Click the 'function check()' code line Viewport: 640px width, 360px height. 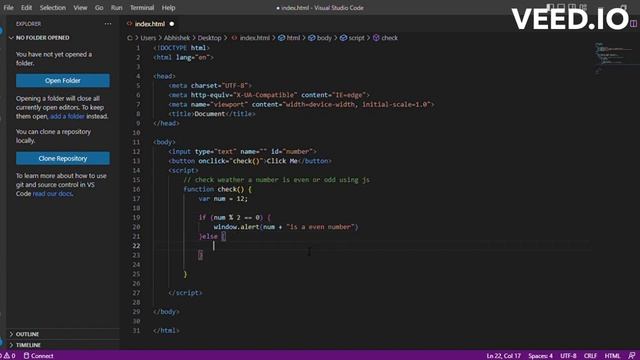point(218,189)
